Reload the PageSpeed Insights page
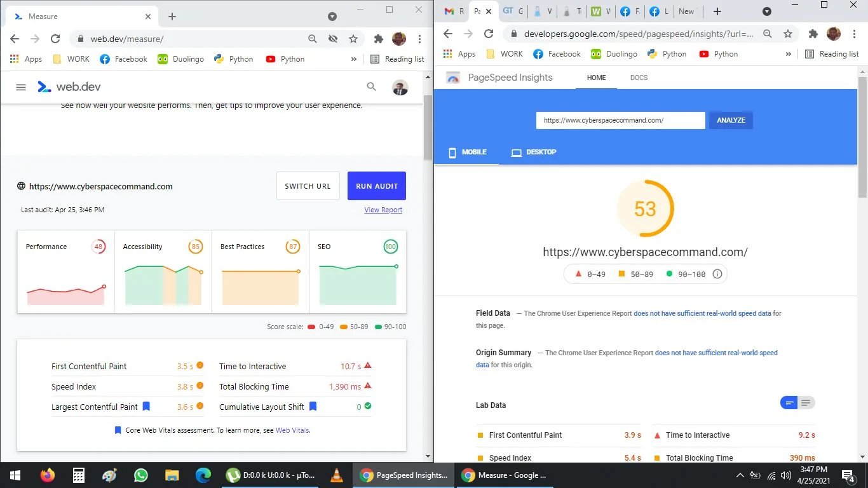868x488 pixels. pos(489,34)
